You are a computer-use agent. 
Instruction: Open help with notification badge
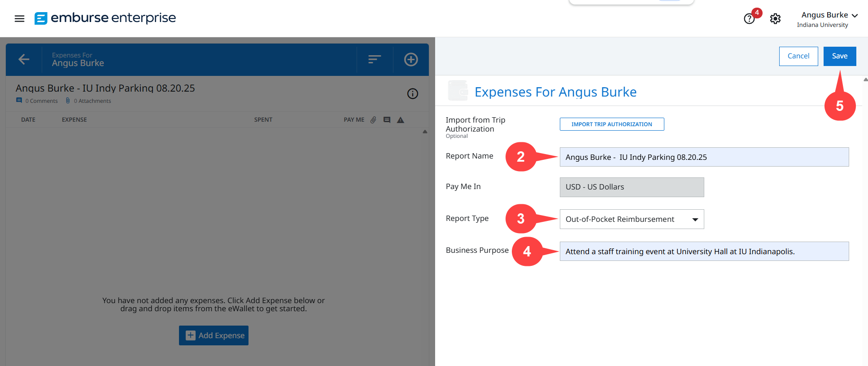pos(749,19)
